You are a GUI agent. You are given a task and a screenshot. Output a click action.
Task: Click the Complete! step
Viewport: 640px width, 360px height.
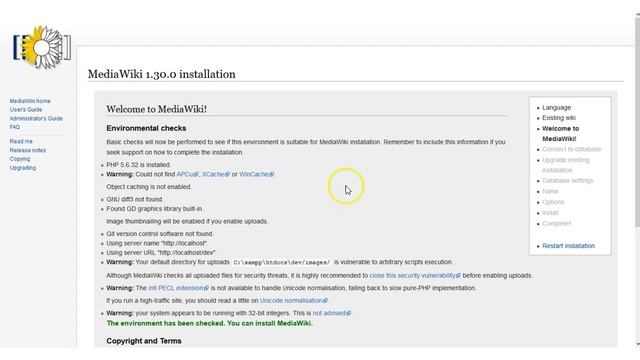tap(556, 223)
